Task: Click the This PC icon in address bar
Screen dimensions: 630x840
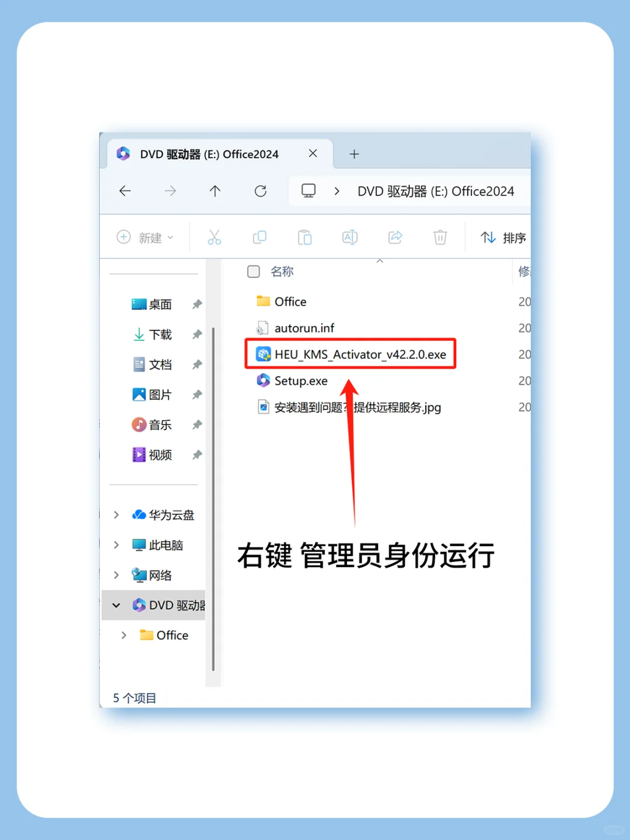Action: [x=308, y=191]
